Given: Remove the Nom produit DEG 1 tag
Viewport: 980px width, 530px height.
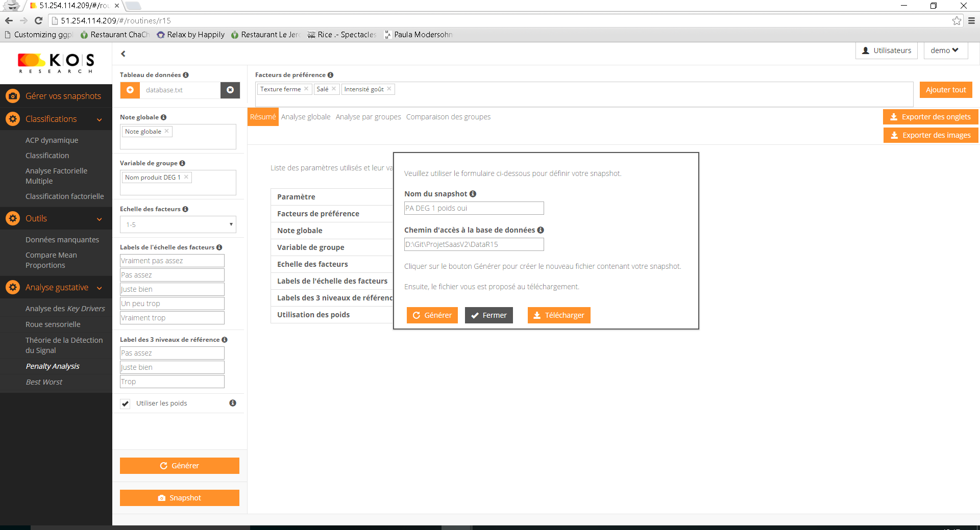Looking at the screenshot, I should 186,177.
